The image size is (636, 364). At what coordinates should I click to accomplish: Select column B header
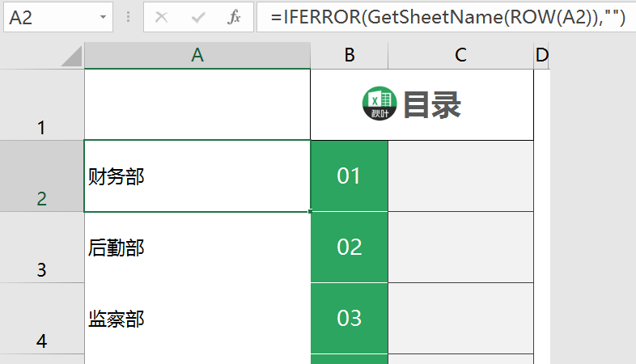350,55
